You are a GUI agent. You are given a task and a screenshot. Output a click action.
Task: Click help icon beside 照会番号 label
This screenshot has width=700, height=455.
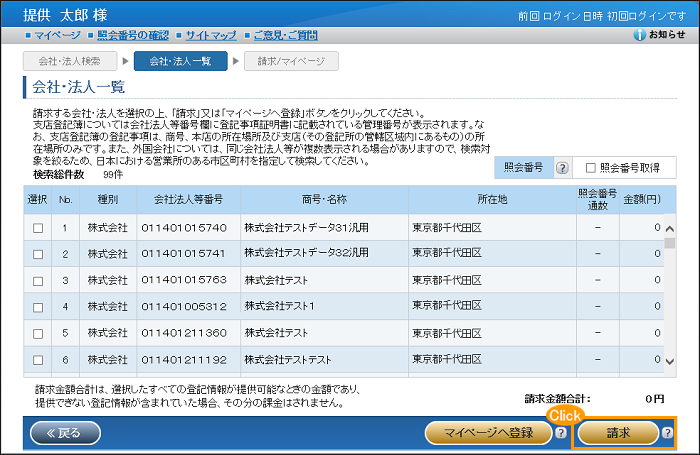click(x=562, y=168)
